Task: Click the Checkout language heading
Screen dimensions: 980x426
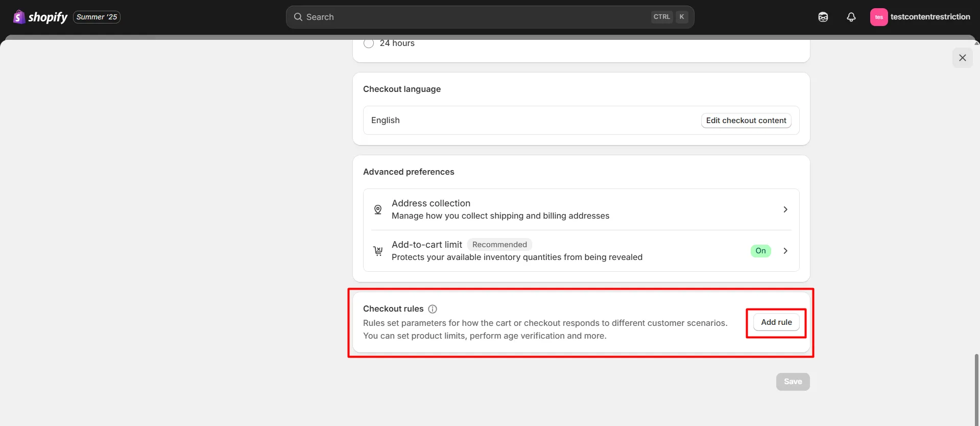Action: pos(402,89)
